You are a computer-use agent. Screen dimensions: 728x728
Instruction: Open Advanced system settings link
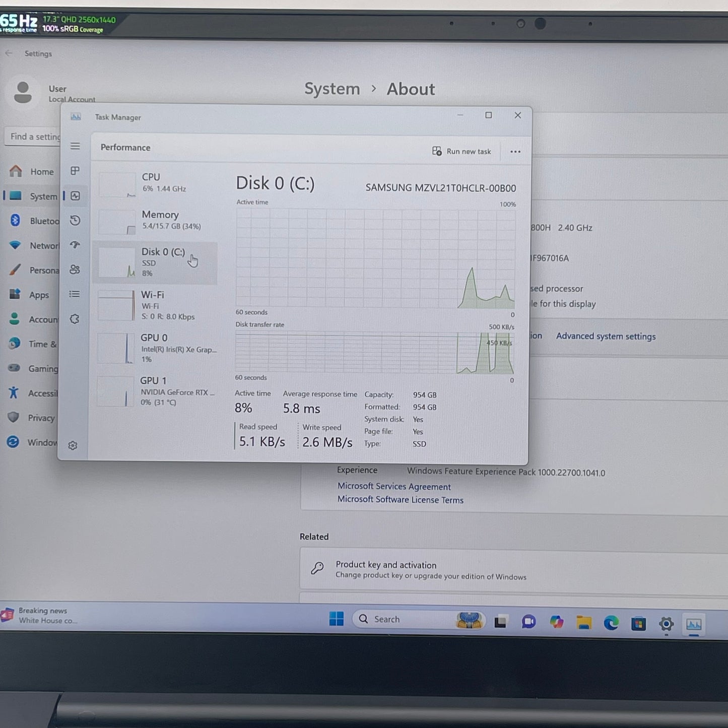606,336
